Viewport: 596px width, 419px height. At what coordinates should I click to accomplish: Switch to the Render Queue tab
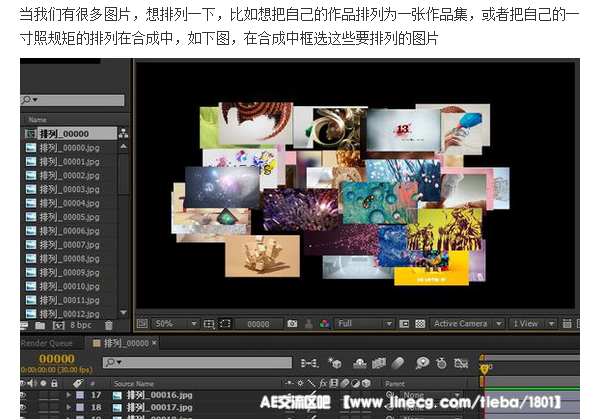click(47, 343)
